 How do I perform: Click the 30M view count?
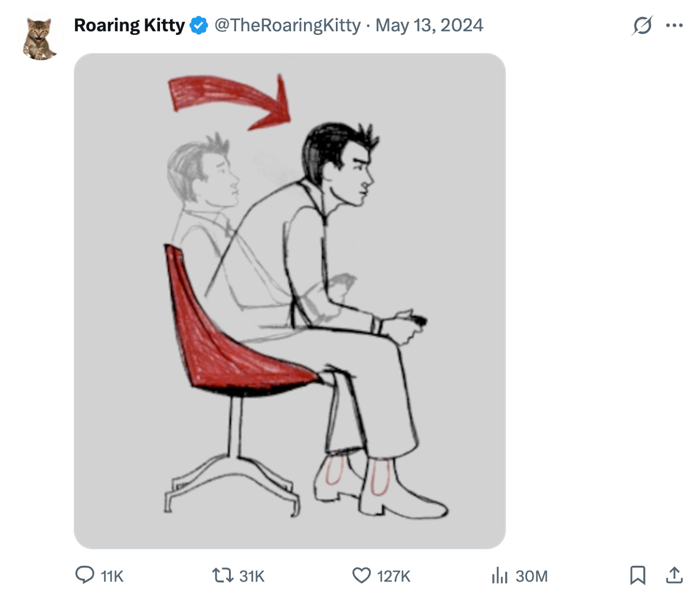[x=531, y=576]
